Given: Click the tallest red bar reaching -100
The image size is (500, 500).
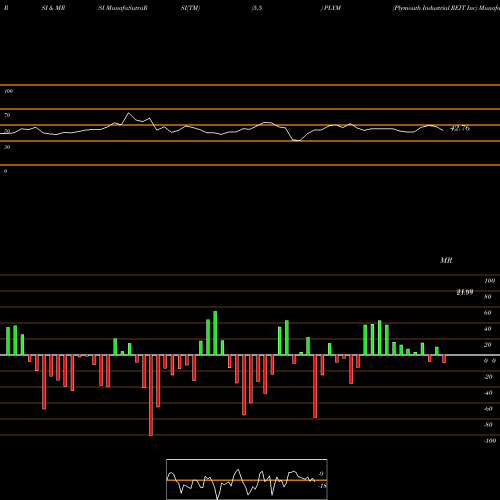Looking at the screenshot, I should tap(151, 395).
